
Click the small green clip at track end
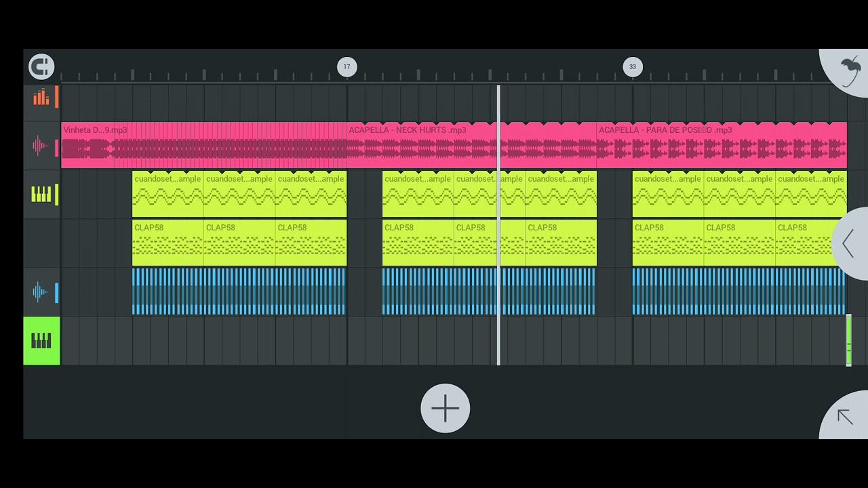848,341
